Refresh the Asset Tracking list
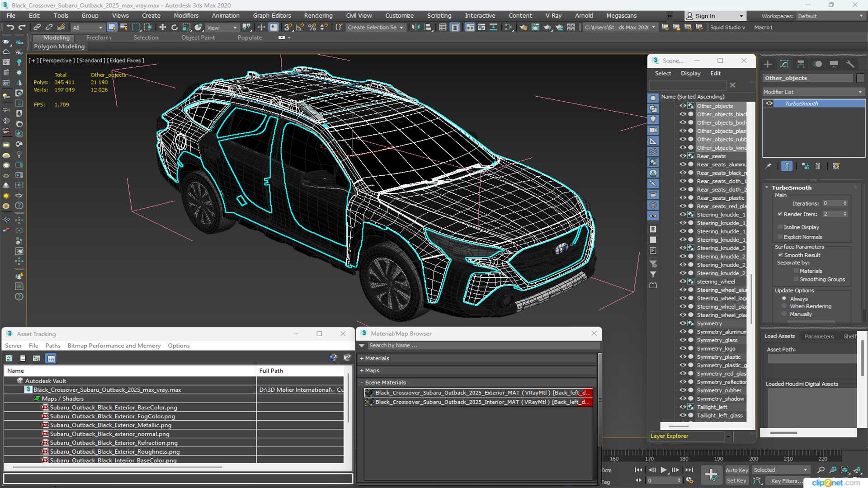868x488 pixels. click(9, 358)
